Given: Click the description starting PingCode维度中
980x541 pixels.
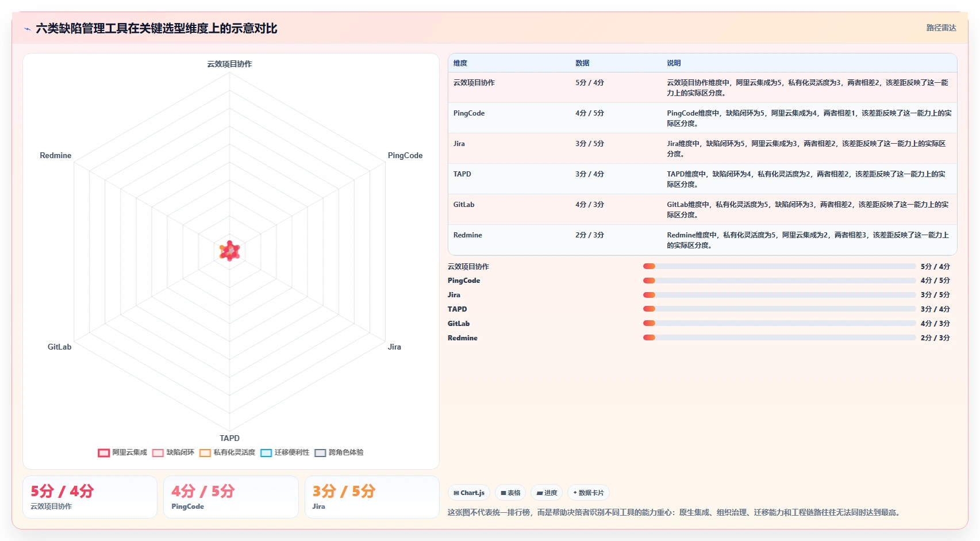Looking at the screenshot, I should (x=809, y=118).
